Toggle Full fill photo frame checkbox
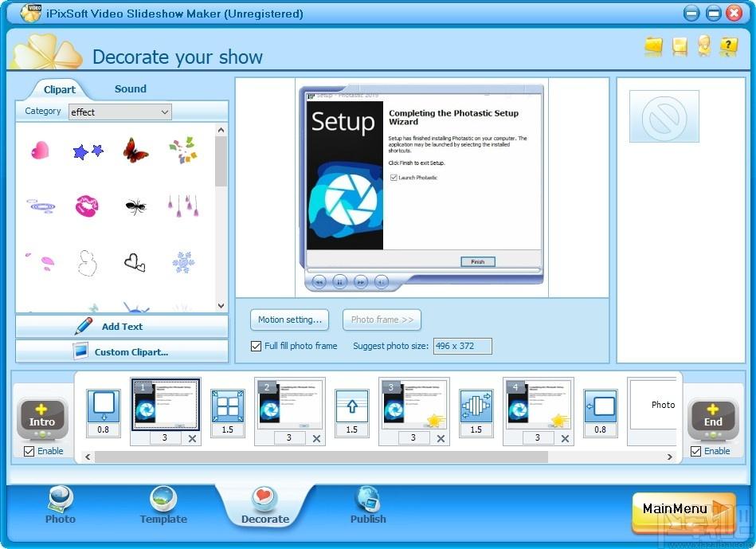Screen dimensions: 756x549 click(x=256, y=346)
